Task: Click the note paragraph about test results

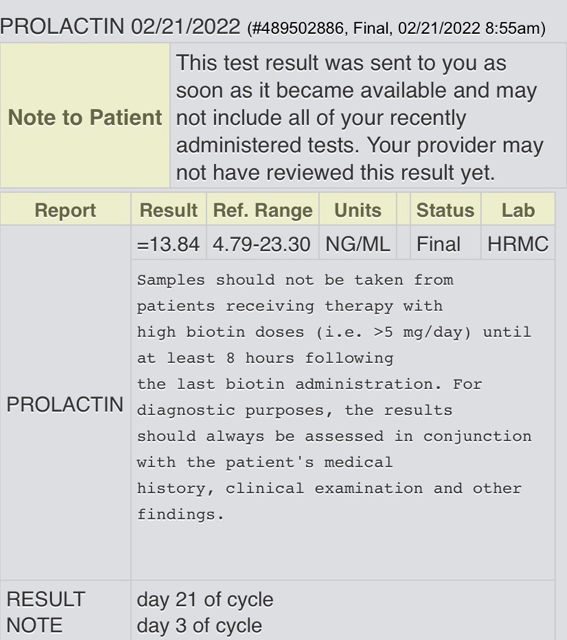Action: 360,118
